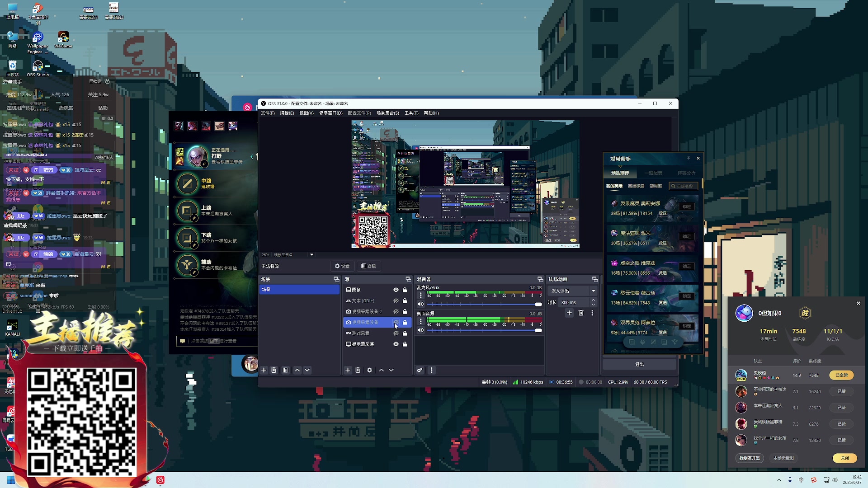The image size is (868, 488).
Task: Hide the 图像 source
Action: coord(396,290)
